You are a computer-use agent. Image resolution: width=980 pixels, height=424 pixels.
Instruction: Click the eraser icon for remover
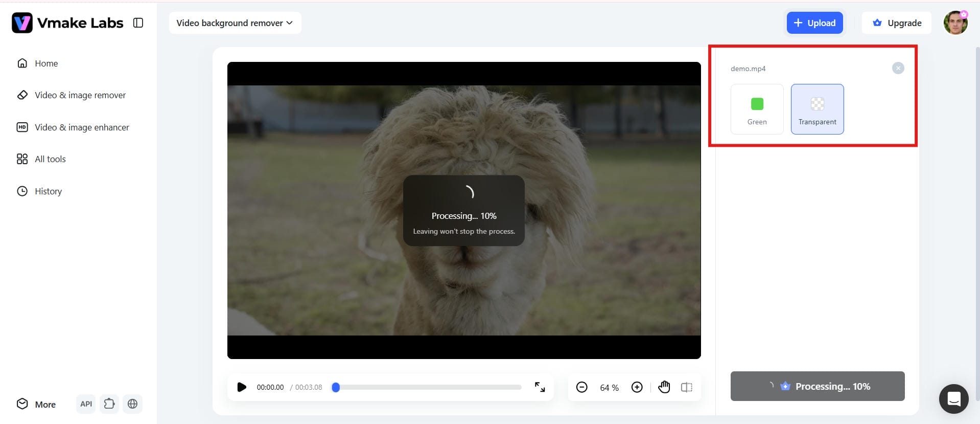[x=22, y=95]
